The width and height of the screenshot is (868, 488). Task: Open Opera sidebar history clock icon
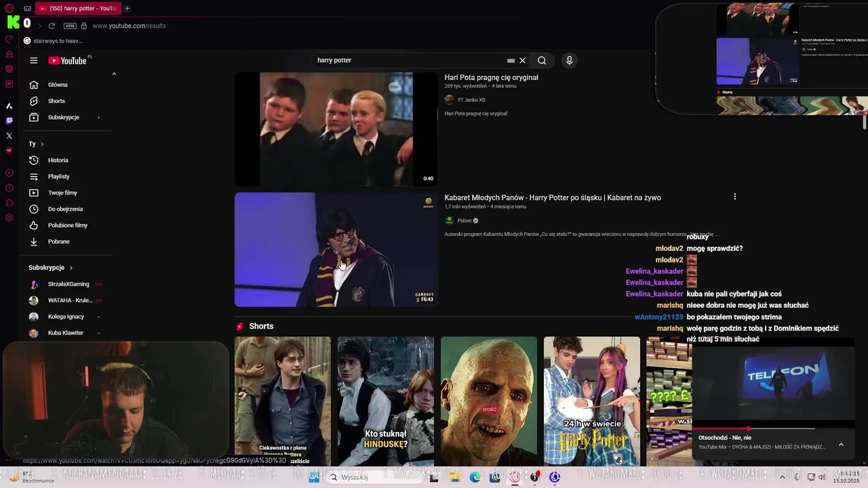click(x=9, y=188)
